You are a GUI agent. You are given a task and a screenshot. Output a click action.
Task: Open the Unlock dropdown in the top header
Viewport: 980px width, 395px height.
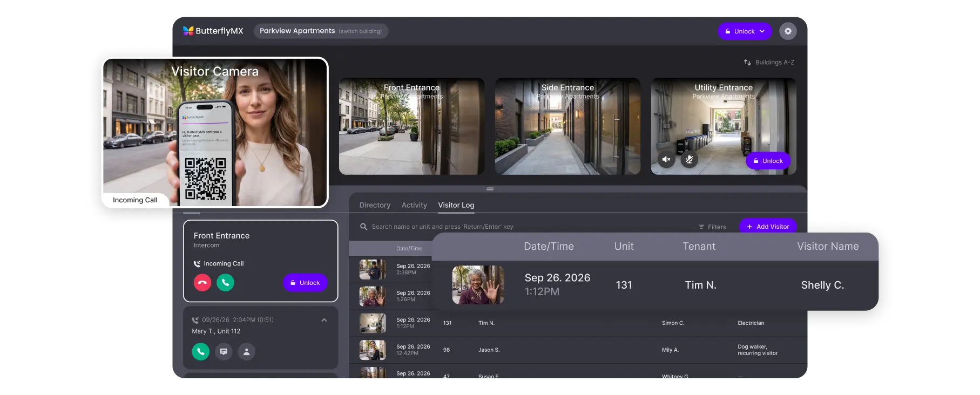point(745,31)
